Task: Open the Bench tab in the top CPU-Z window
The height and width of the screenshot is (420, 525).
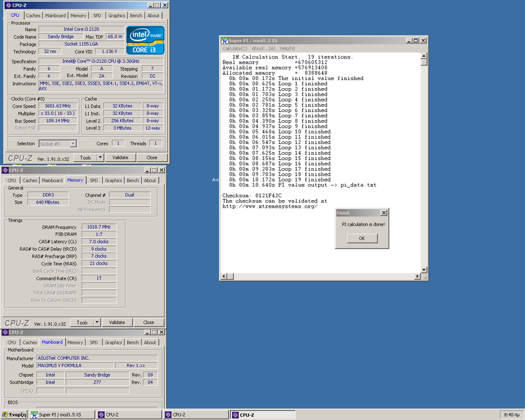Action: point(136,15)
